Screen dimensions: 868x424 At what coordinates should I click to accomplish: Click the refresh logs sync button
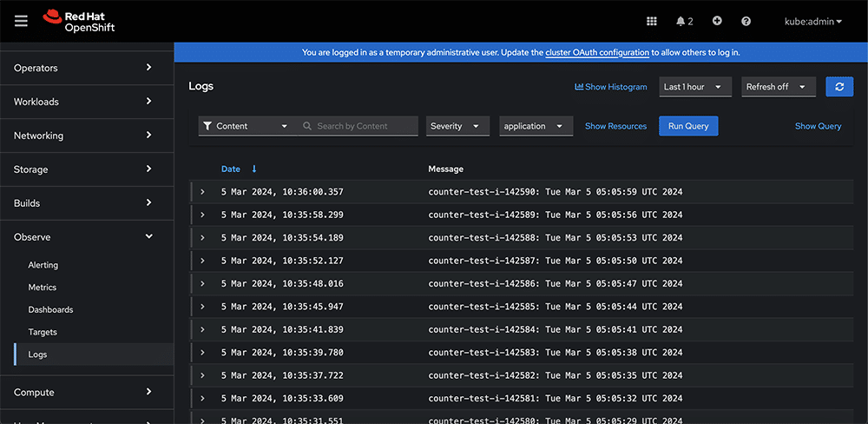coord(838,87)
